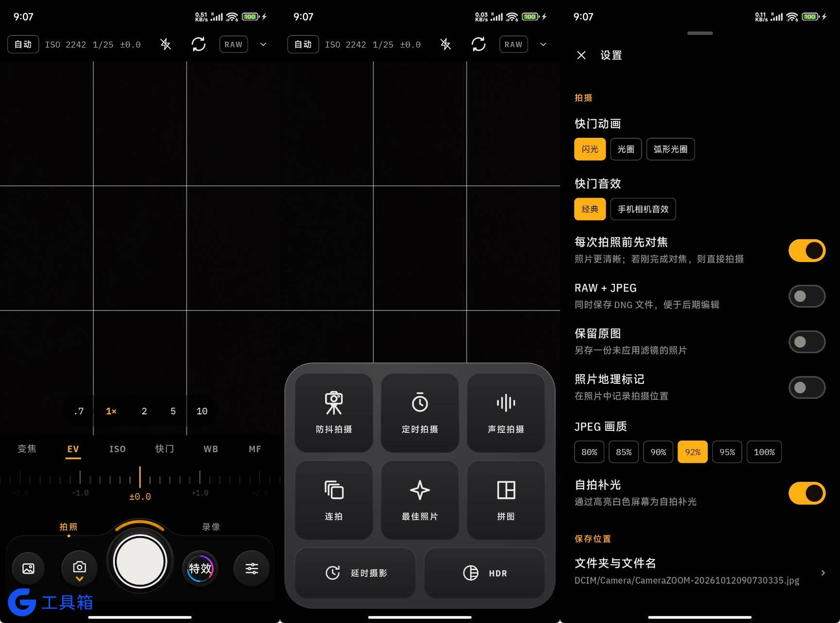Toggle RAW button in middle screen toolbar
The height and width of the screenshot is (623, 840).
point(513,45)
